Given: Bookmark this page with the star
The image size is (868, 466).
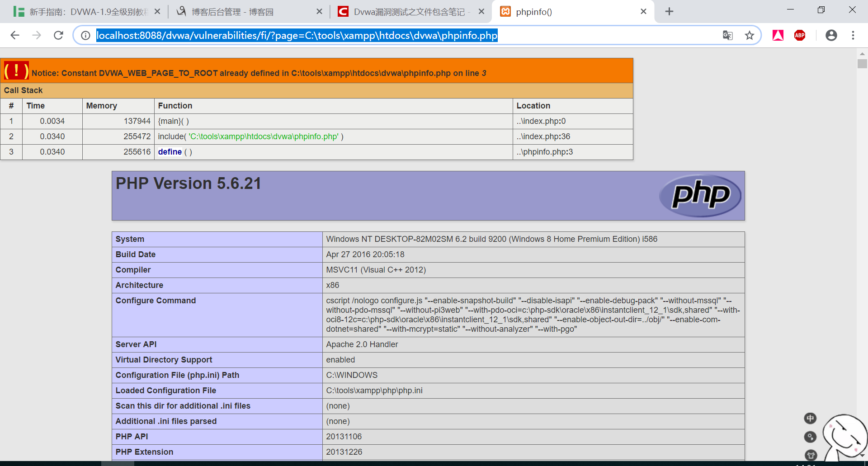Looking at the screenshot, I should 750,35.
